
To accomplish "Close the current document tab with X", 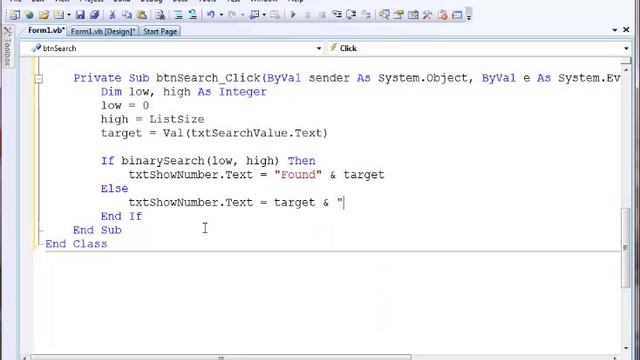I will (x=626, y=30).
